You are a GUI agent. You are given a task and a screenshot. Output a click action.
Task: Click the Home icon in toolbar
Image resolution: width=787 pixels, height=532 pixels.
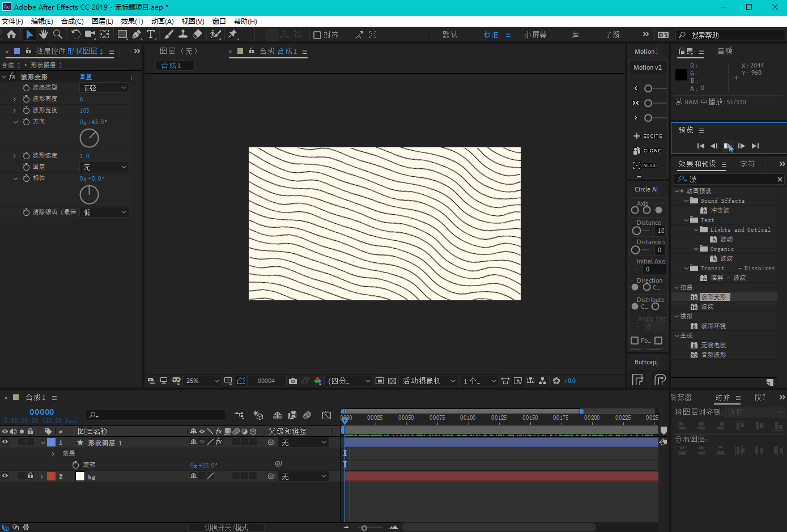point(11,35)
